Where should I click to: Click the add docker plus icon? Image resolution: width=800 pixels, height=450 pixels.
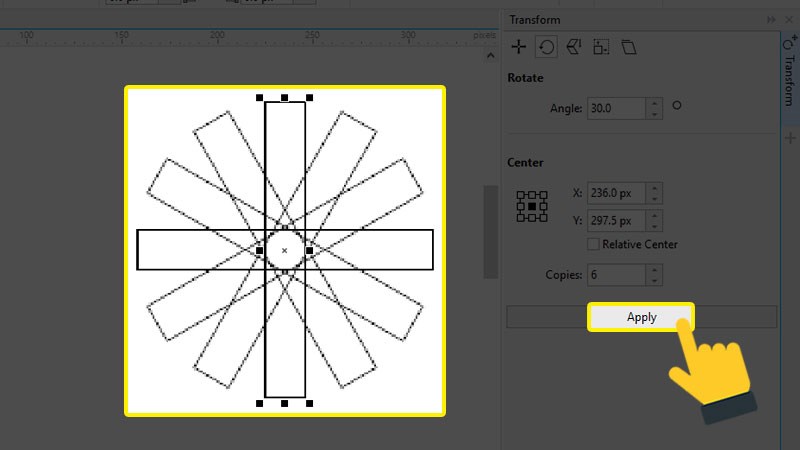788,139
